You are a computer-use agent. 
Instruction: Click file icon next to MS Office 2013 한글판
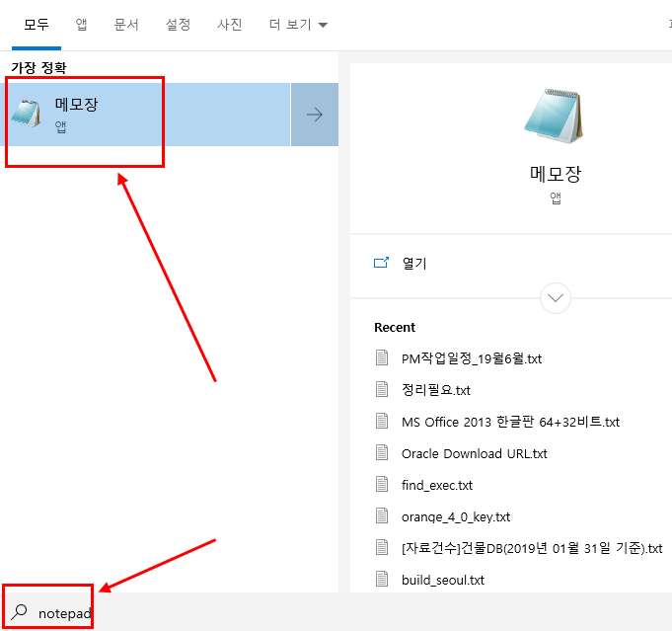coord(382,422)
